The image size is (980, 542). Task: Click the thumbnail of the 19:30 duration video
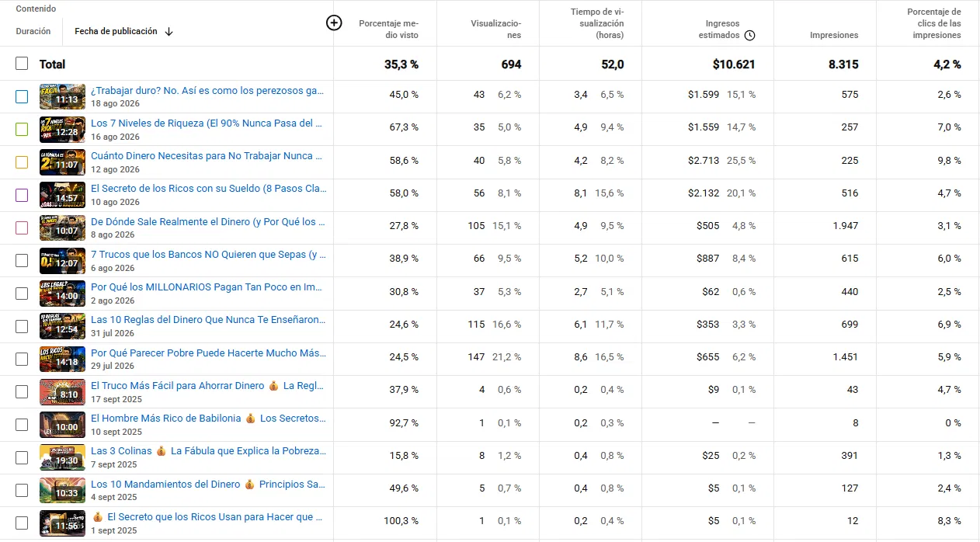[x=62, y=457]
